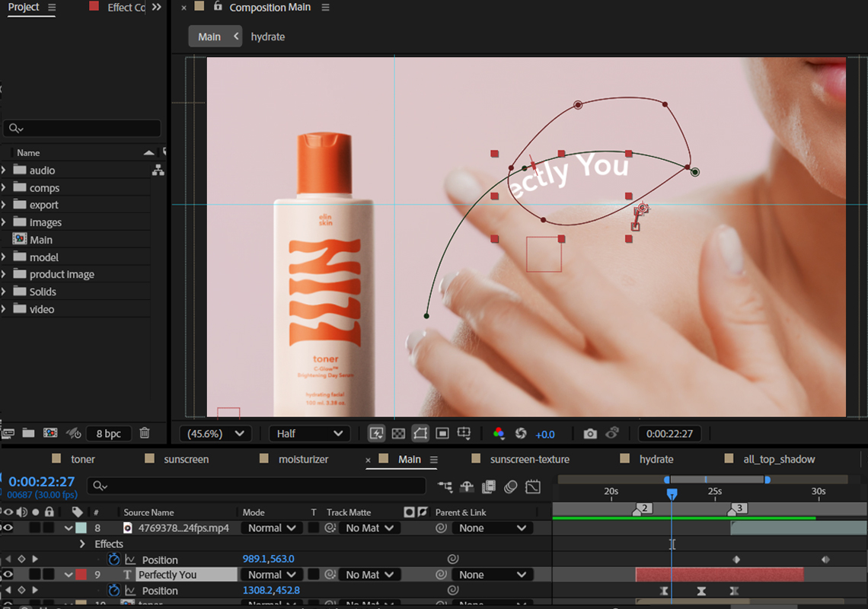
Task: Toggle transparency grid in composition viewer
Action: point(398,433)
